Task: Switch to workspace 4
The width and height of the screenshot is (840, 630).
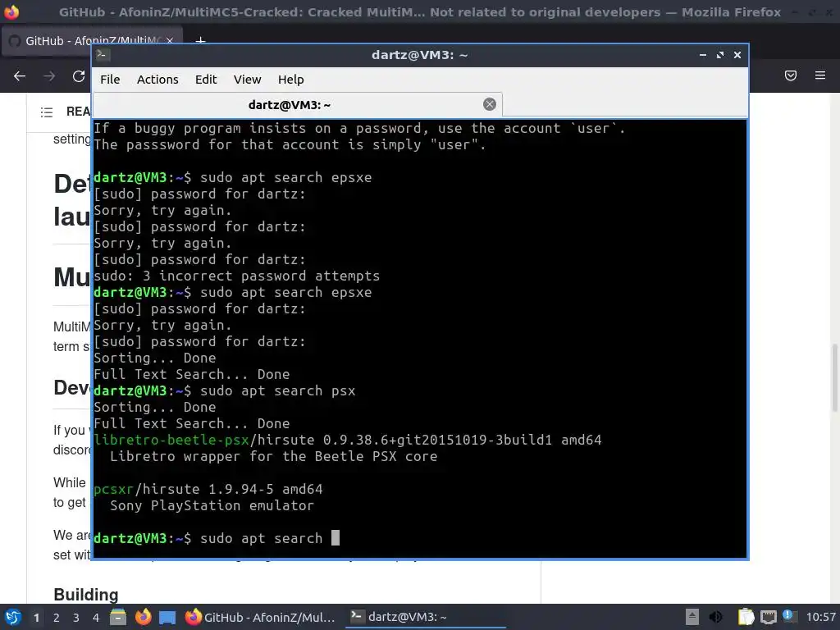Action: [x=96, y=618]
